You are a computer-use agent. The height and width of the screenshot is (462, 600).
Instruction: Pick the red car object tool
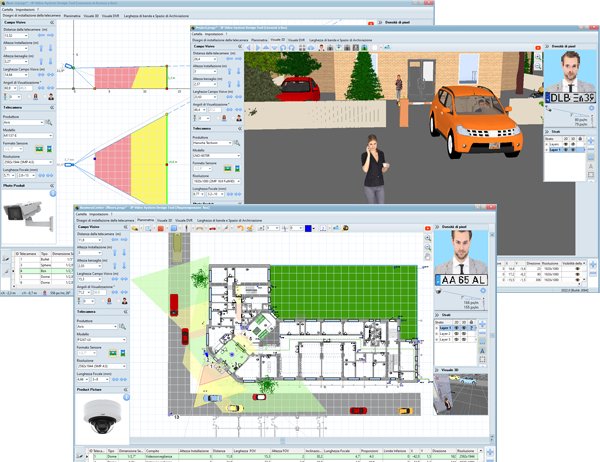click(212, 228)
